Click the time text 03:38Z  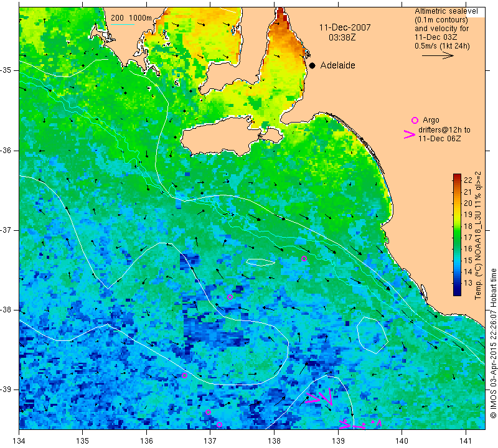click(x=342, y=37)
